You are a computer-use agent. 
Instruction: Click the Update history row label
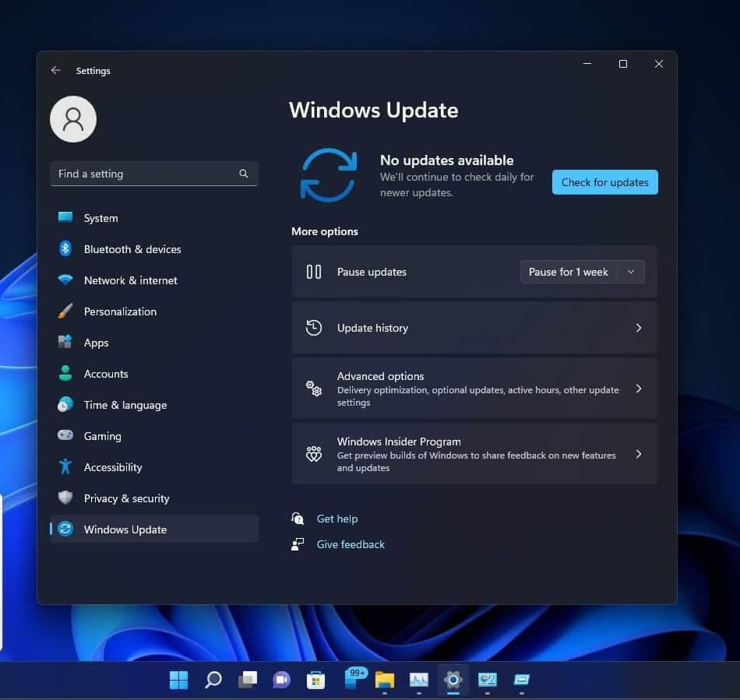372,327
